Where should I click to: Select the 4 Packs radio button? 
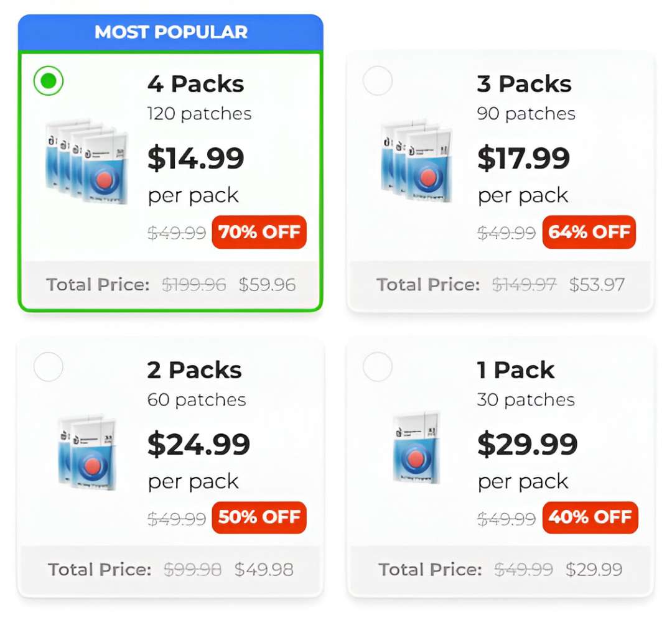[x=49, y=81]
